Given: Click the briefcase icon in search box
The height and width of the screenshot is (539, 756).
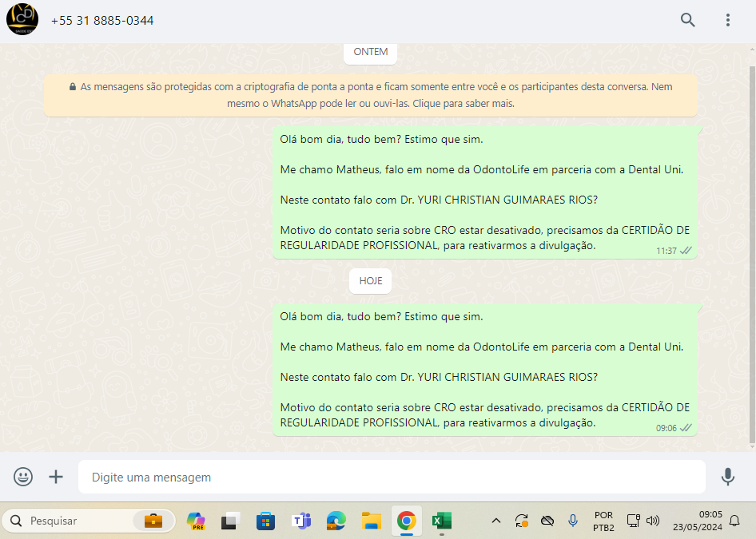Looking at the screenshot, I should click(x=153, y=521).
